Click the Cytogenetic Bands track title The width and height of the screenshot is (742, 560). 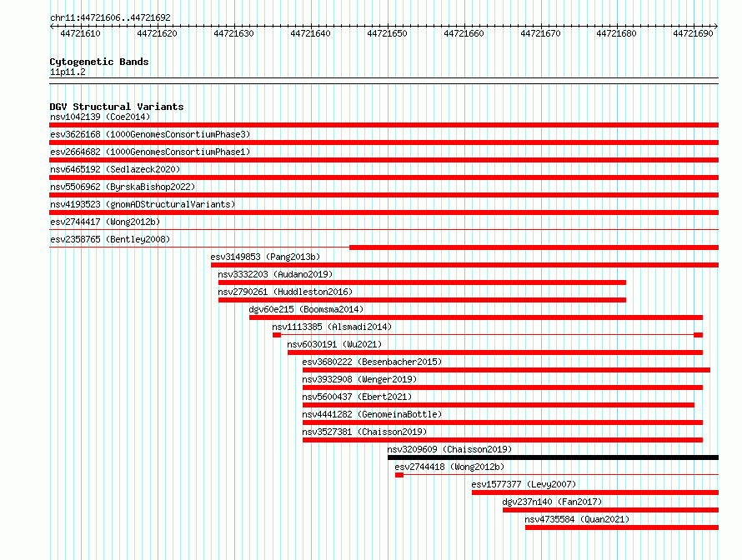99,62
